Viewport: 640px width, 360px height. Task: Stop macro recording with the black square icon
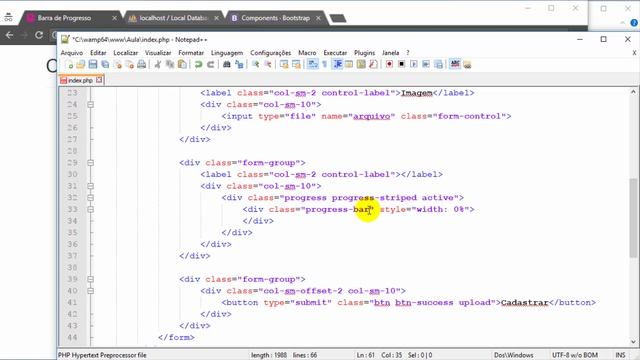click(402, 64)
